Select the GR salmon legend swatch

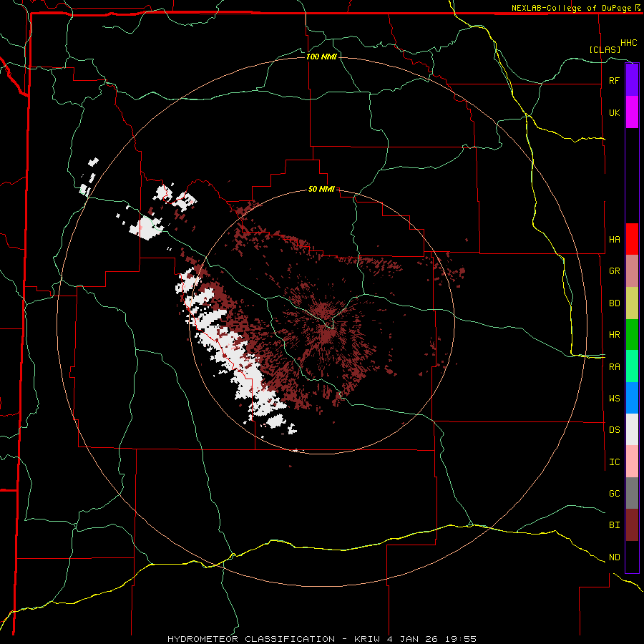[x=632, y=270]
